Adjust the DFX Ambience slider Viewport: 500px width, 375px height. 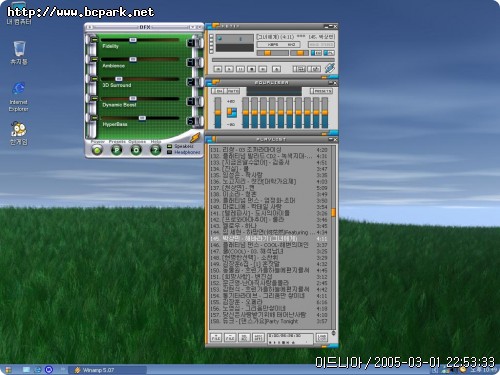[140, 60]
